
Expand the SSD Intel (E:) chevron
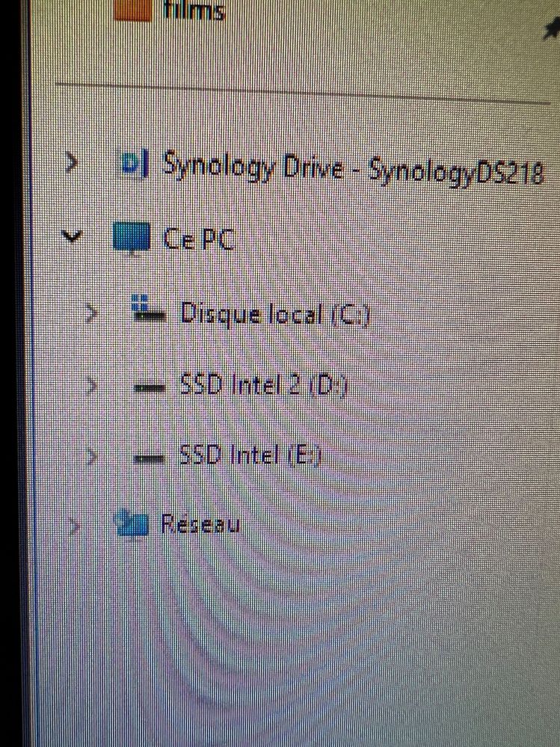91,456
